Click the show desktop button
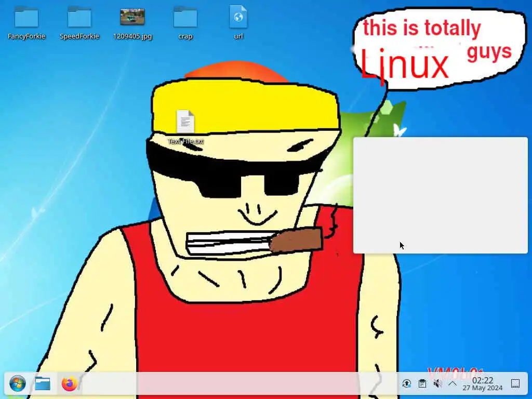The image size is (532, 399). [515, 384]
